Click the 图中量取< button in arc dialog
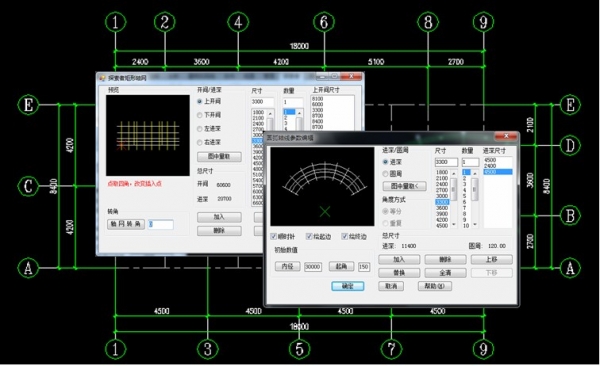Image resolution: width=600 pixels, height=366 pixels. click(x=404, y=186)
